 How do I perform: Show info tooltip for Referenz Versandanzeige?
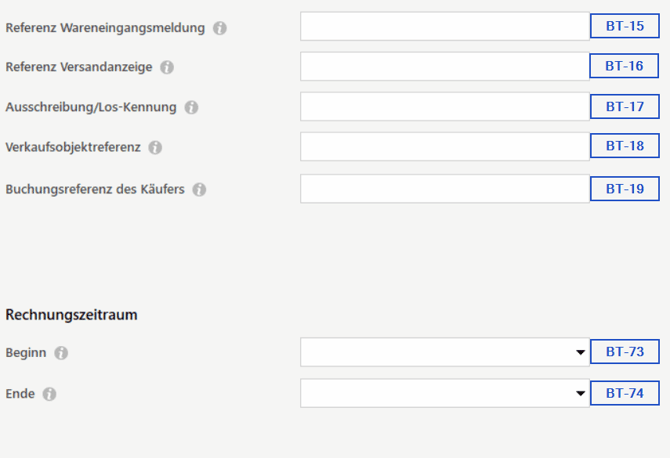tap(167, 67)
